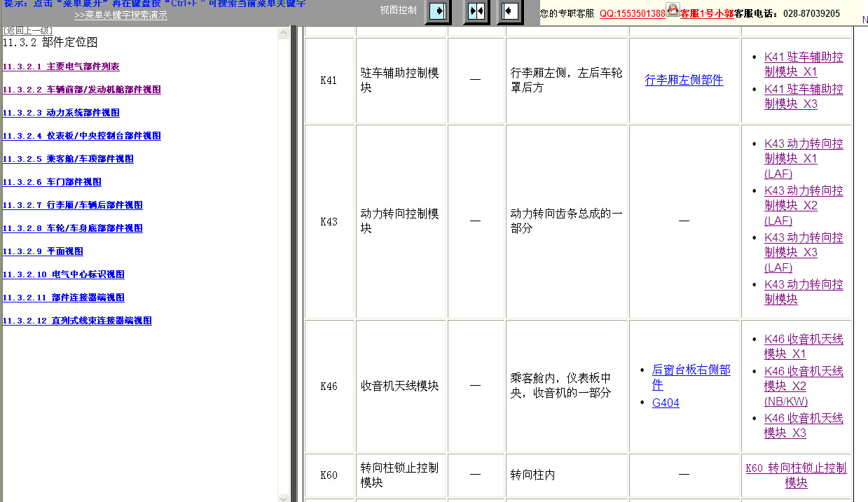Open 11.3.2.1 主要电气部件列表
The width and height of the screenshot is (868, 502).
pos(61,67)
